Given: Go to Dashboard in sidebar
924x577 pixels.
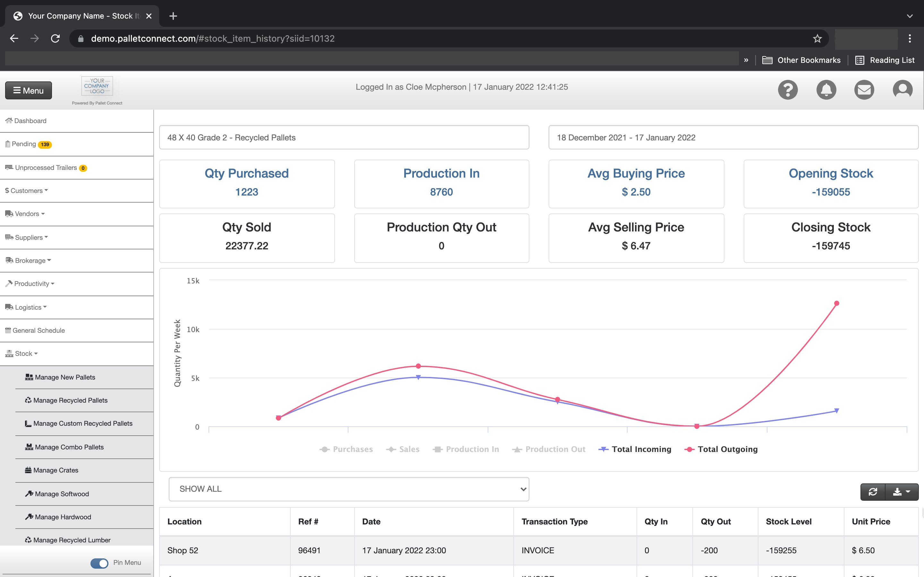Looking at the screenshot, I should pos(30,121).
